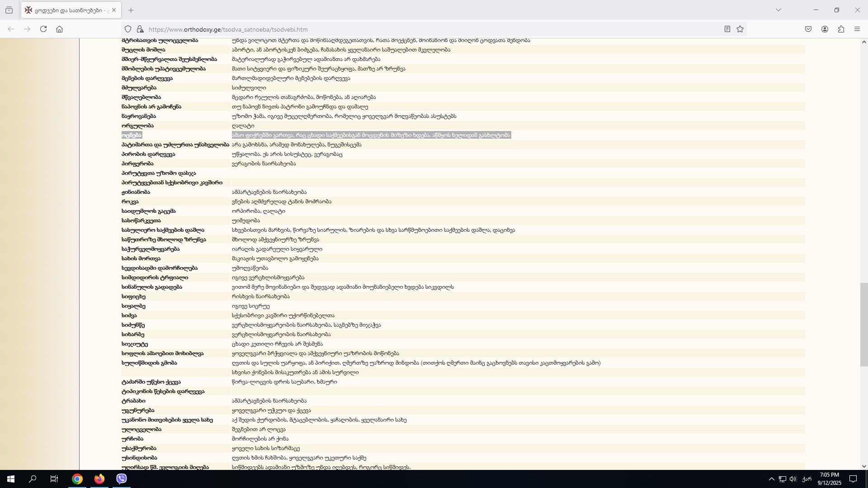Click the vertical scrollbar thumb
Viewport: 868px width, 488px height.
(864, 324)
